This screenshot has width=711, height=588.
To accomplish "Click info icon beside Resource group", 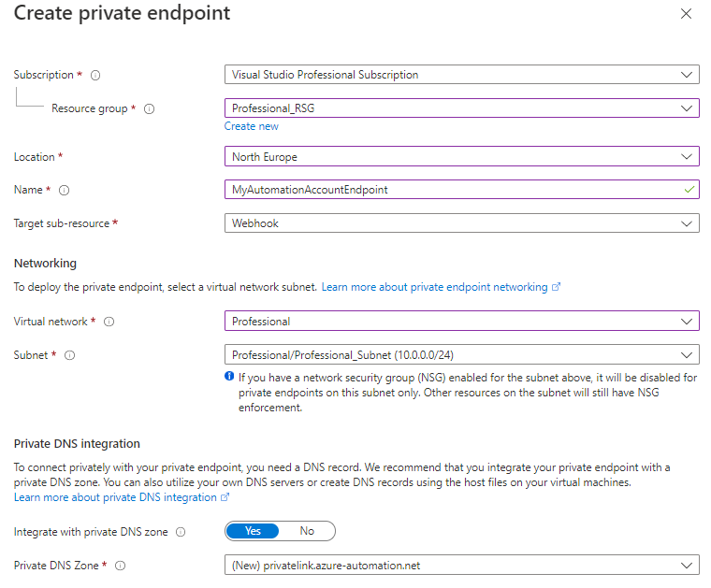I will click(150, 108).
